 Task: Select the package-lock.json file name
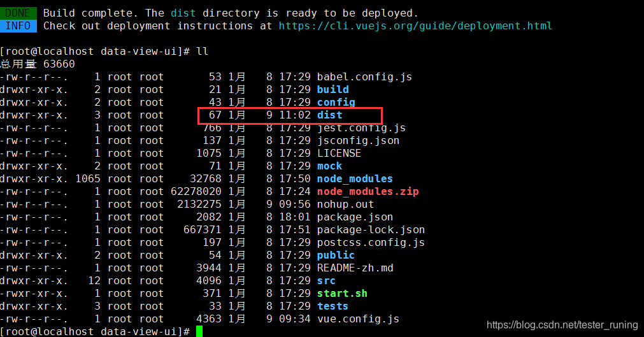(371, 230)
